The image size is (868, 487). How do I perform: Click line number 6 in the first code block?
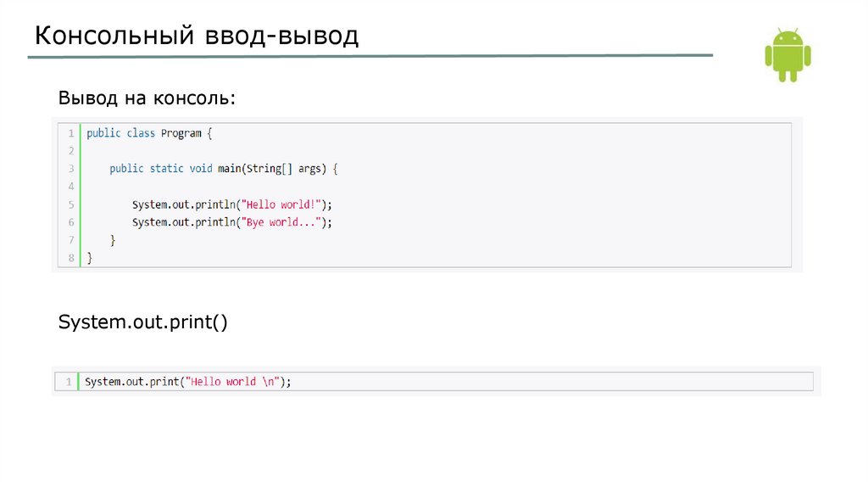tap(70, 222)
